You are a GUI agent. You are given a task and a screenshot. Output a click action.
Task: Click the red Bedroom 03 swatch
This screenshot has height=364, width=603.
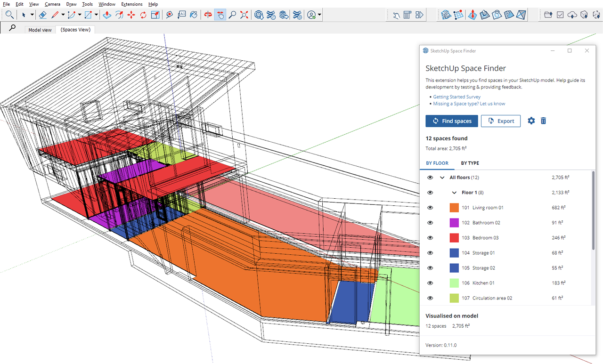coord(454,238)
